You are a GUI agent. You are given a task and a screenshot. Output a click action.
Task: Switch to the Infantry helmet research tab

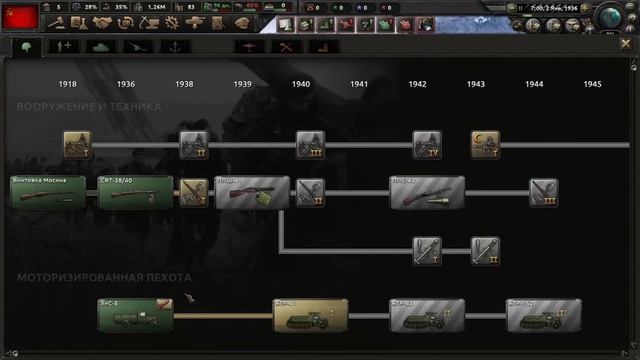(26, 47)
